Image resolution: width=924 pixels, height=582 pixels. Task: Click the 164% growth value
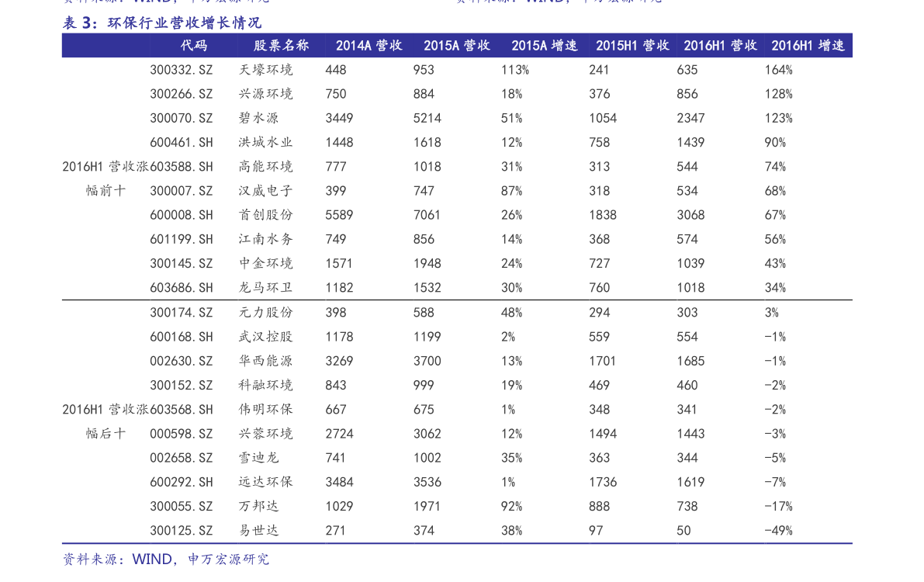pyautogui.click(x=778, y=70)
